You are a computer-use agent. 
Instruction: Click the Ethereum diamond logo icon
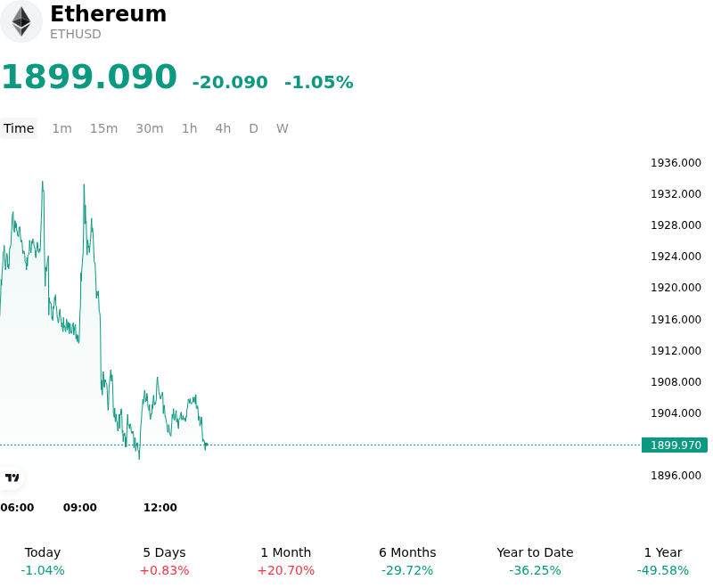(20, 21)
